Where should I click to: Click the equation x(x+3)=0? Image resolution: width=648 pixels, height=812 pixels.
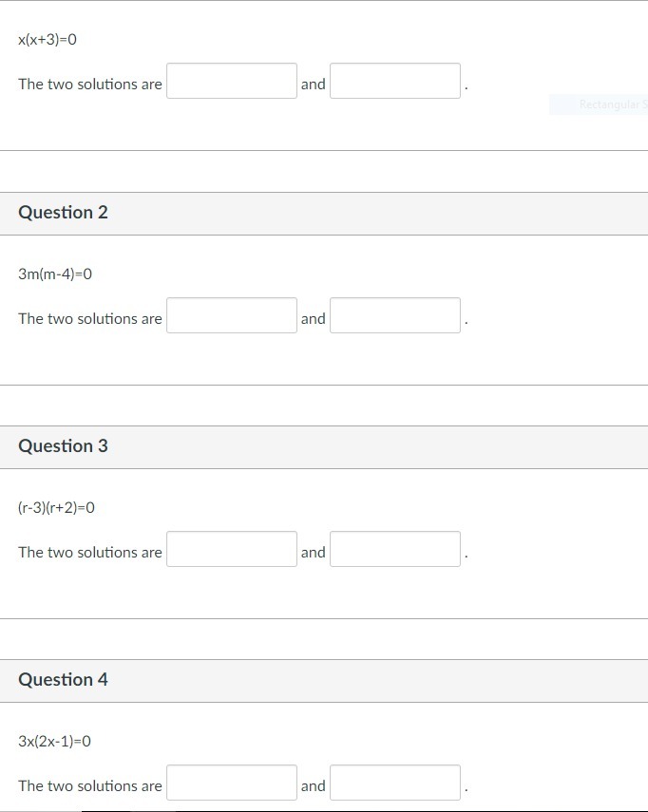(x=48, y=40)
